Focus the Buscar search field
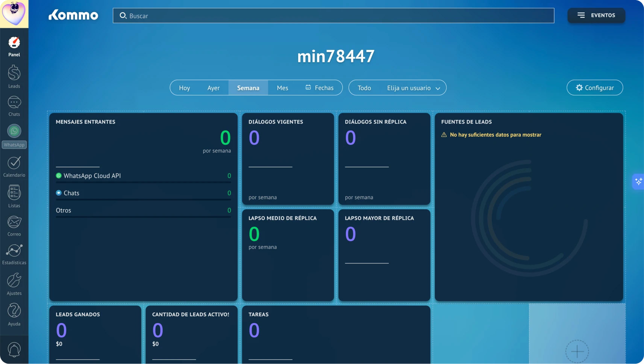The height and width of the screenshot is (364, 644). click(333, 15)
